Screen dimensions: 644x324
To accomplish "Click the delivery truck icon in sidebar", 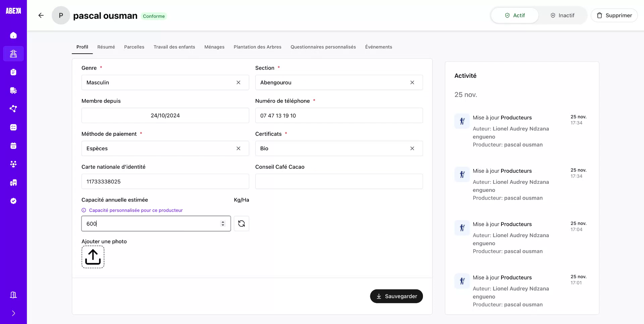I will (13, 91).
